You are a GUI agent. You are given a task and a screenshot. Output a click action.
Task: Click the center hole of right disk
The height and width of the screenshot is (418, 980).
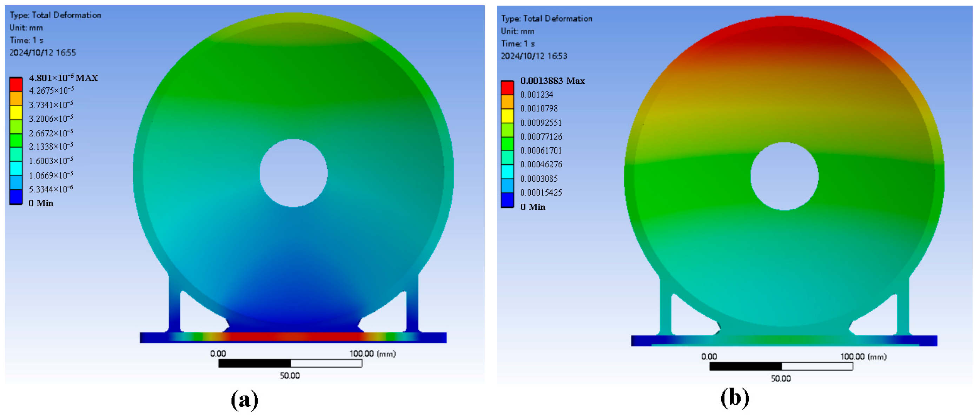pyautogui.click(x=784, y=176)
